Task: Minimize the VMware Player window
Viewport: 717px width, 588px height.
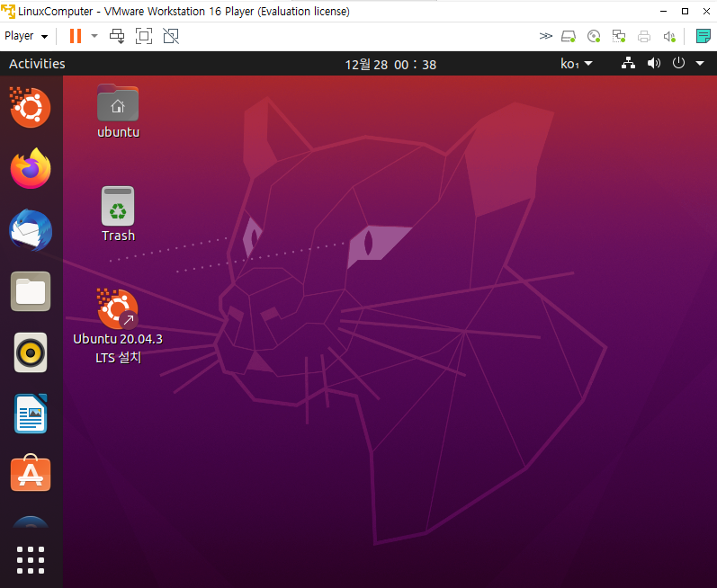Action: pyautogui.click(x=664, y=12)
